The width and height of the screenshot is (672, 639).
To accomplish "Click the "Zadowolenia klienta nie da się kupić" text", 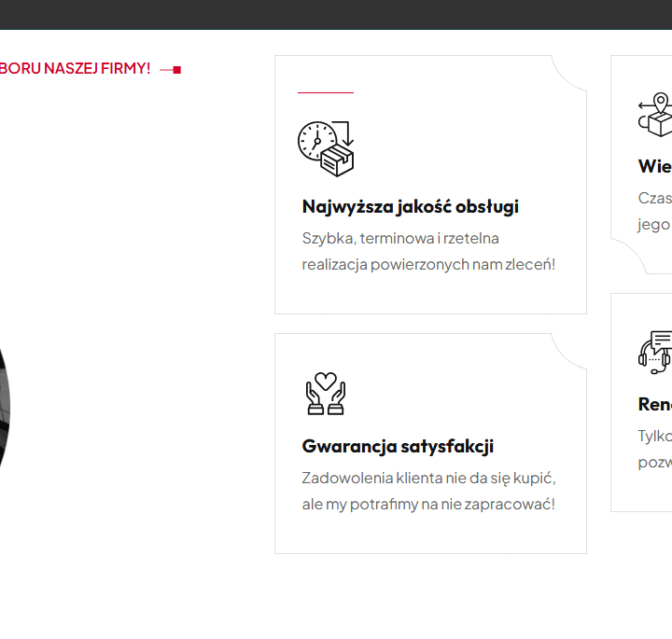I will [428, 478].
